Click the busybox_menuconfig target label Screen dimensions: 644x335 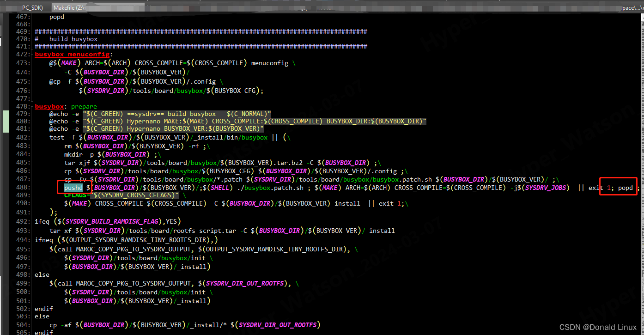tap(72, 54)
